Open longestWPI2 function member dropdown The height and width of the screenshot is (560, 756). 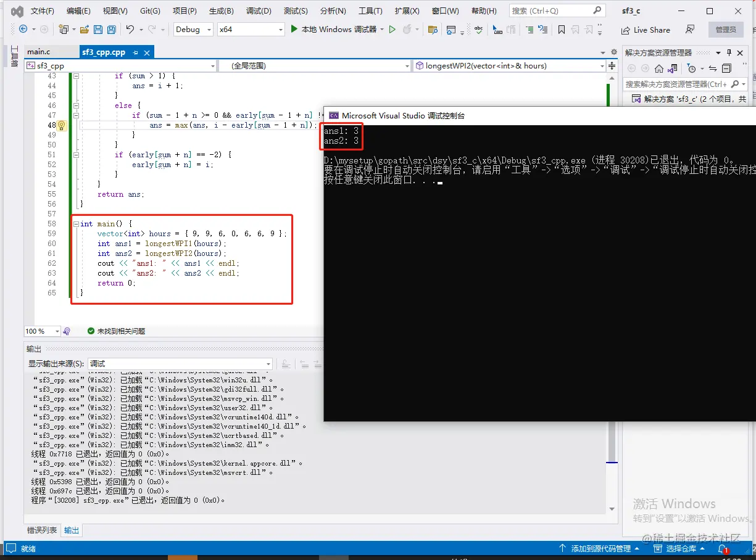tap(510, 65)
